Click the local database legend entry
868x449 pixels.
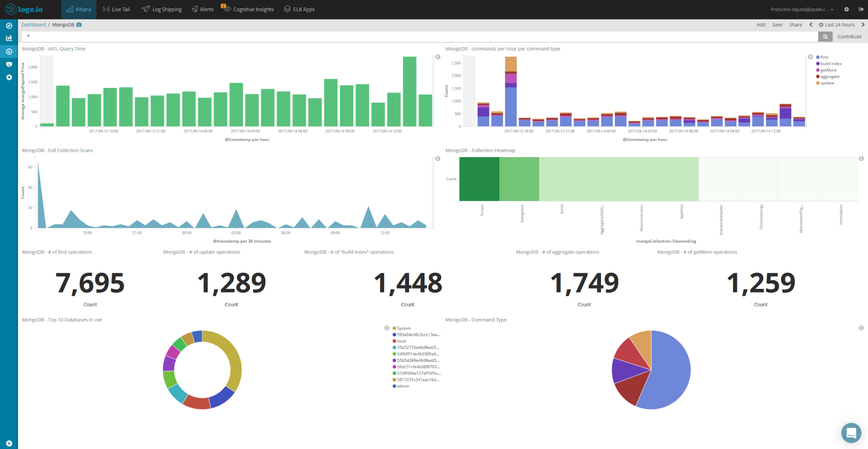point(399,341)
